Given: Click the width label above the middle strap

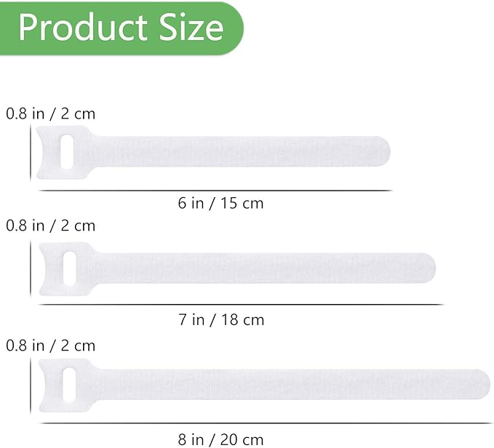Looking at the screenshot, I should point(51,225).
